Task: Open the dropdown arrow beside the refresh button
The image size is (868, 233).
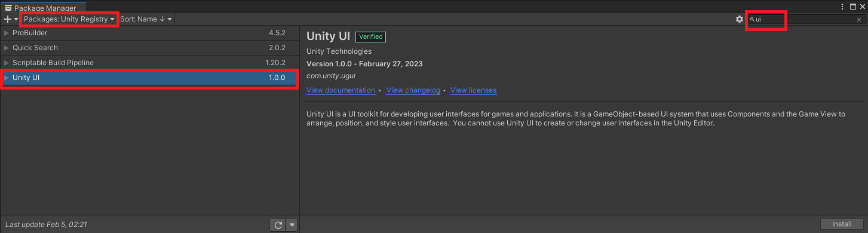Action: tap(292, 225)
